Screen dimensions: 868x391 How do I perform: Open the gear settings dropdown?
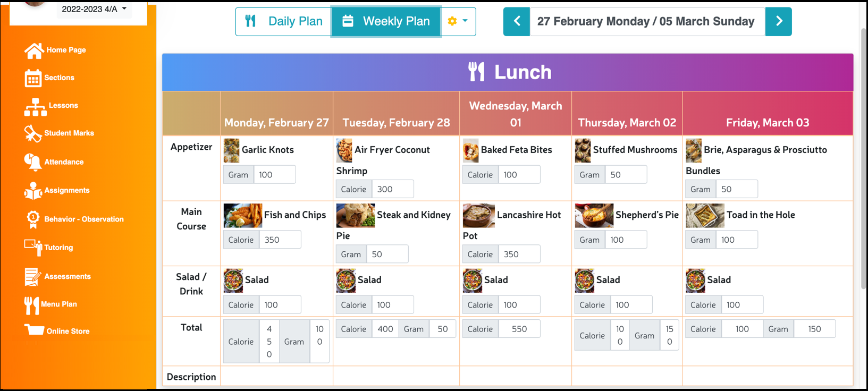pyautogui.click(x=458, y=21)
